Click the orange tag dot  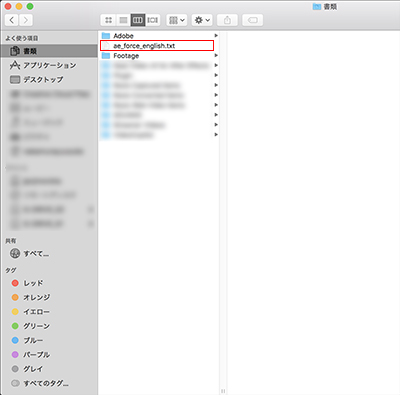[x=15, y=297]
